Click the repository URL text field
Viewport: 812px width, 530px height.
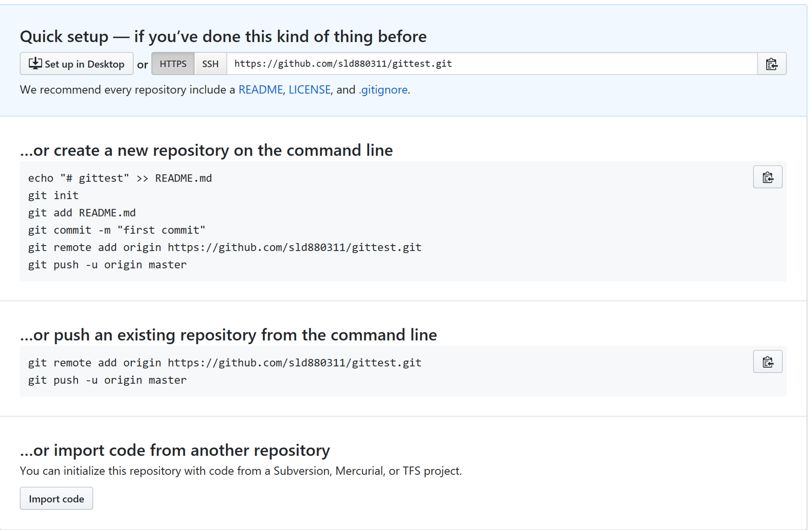(492, 64)
